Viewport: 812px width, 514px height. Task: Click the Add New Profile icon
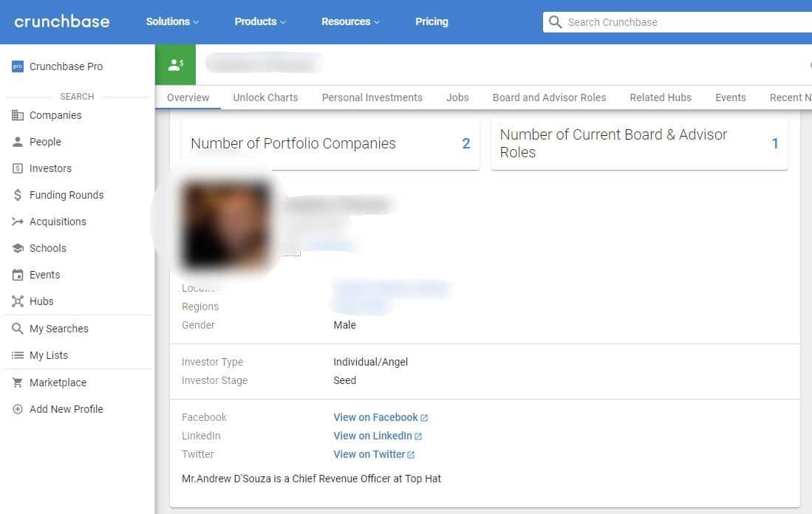click(x=18, y=409)
